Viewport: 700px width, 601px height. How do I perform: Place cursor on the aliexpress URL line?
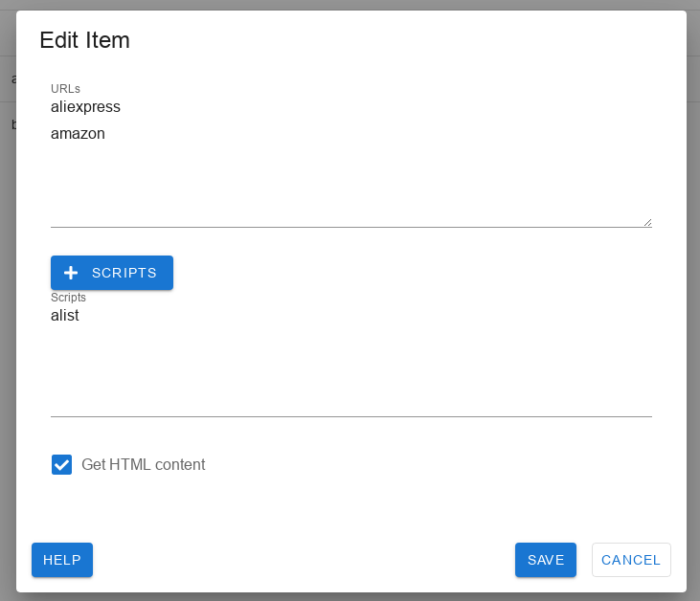click(85, 107)
